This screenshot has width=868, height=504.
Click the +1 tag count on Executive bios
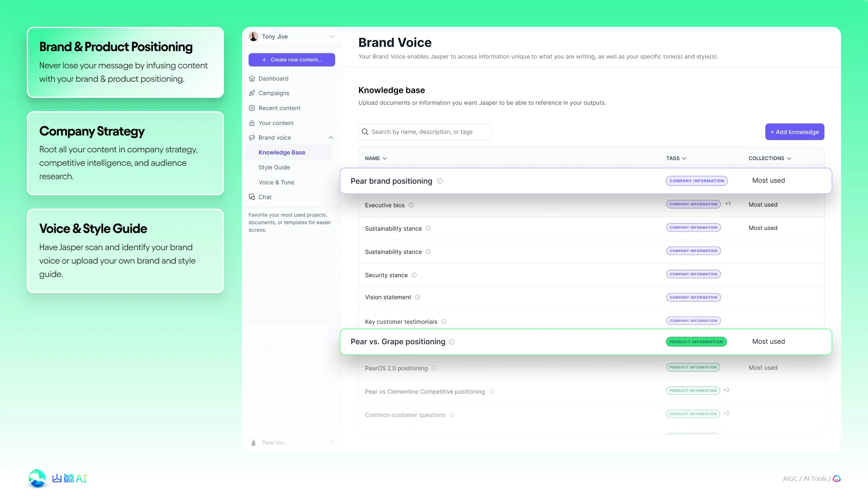click(728, 204)
